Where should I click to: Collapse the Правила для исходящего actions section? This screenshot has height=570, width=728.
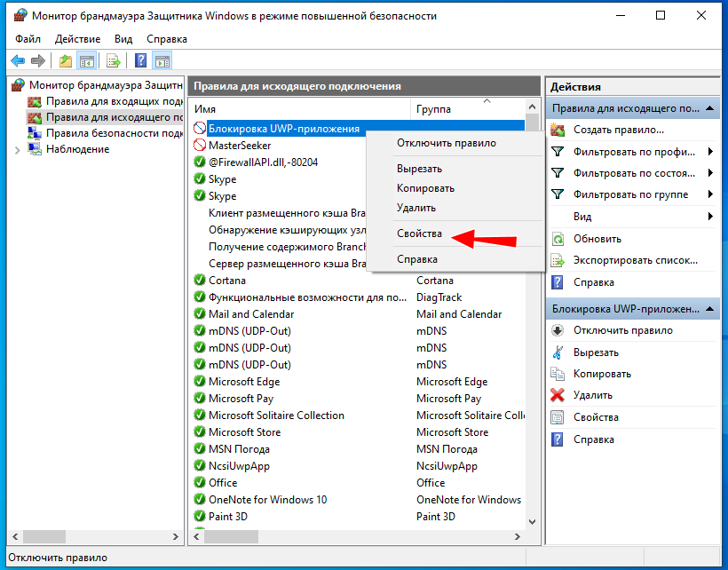coord(709,108)
